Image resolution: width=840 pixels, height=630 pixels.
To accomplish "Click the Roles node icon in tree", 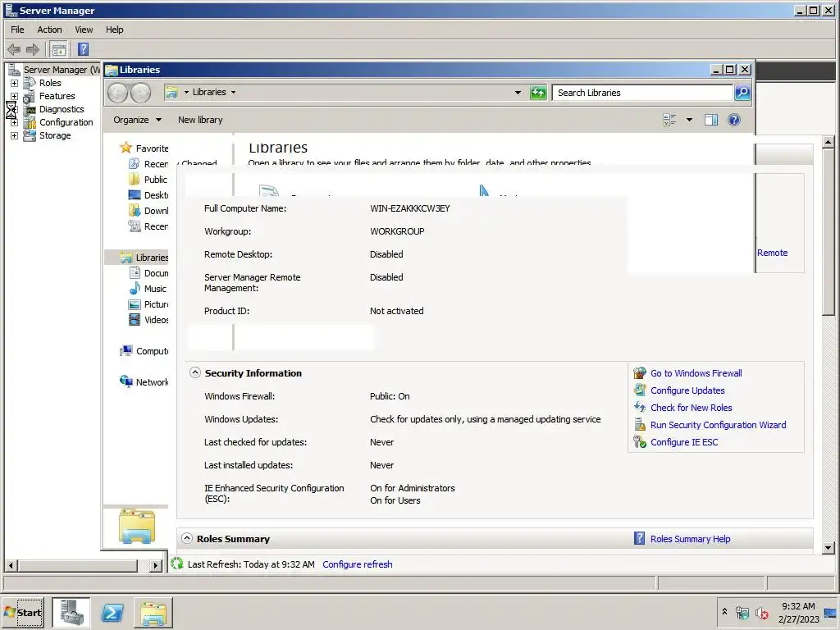I will pyautogui.click(x=30, y=83).
